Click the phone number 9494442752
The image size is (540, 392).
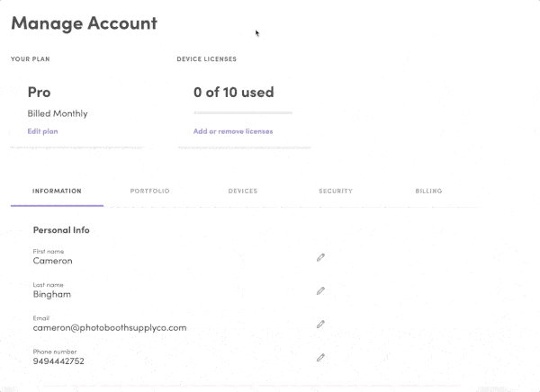coord(58,361)
